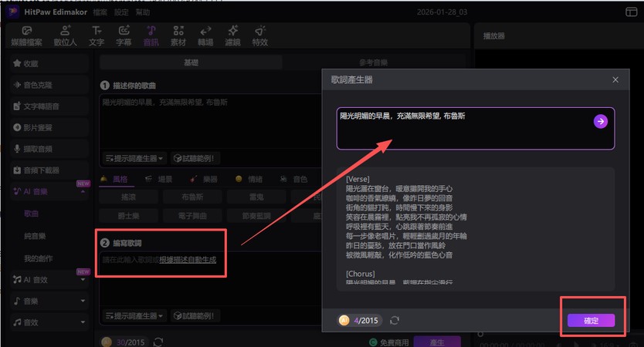Toggle the 爵士樂 style chip

click(x=128, y=216)
